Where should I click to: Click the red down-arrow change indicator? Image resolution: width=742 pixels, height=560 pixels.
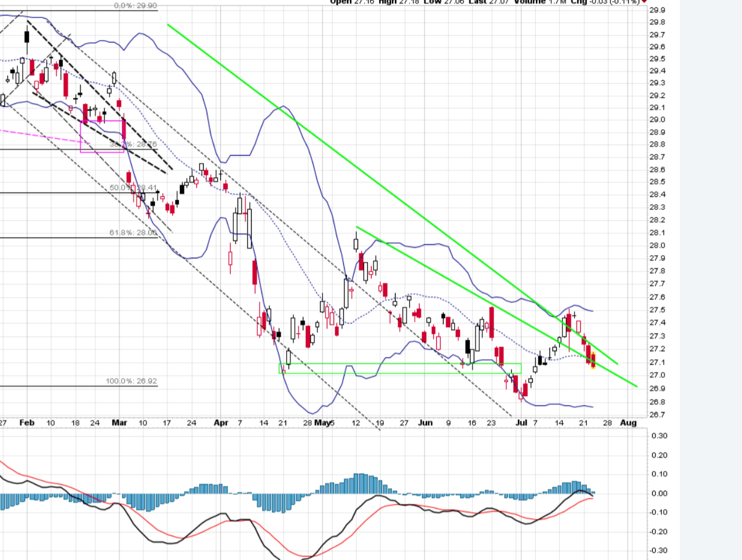click(x=644, y=2)
